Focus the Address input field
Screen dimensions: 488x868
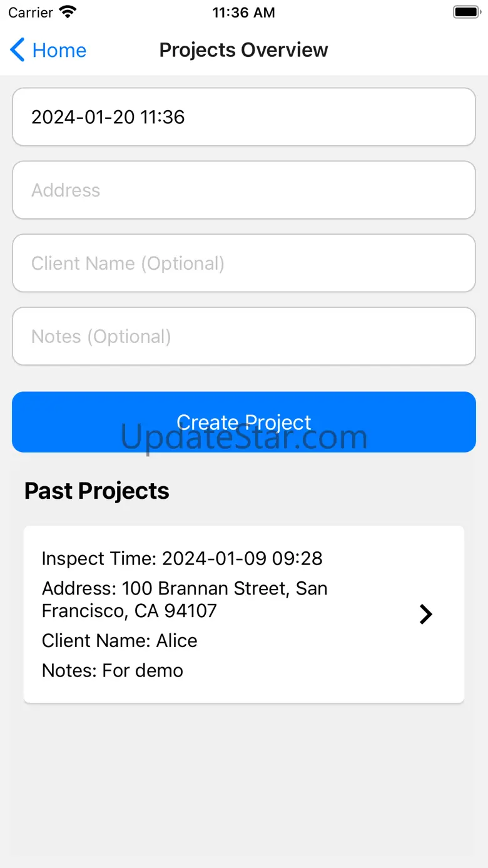click(x=244, y=190)
